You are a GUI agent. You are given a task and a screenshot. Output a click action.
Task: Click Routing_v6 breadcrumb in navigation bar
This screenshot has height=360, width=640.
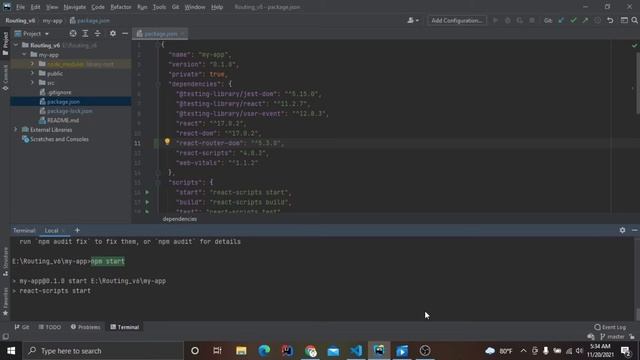[x=20, y=20]
